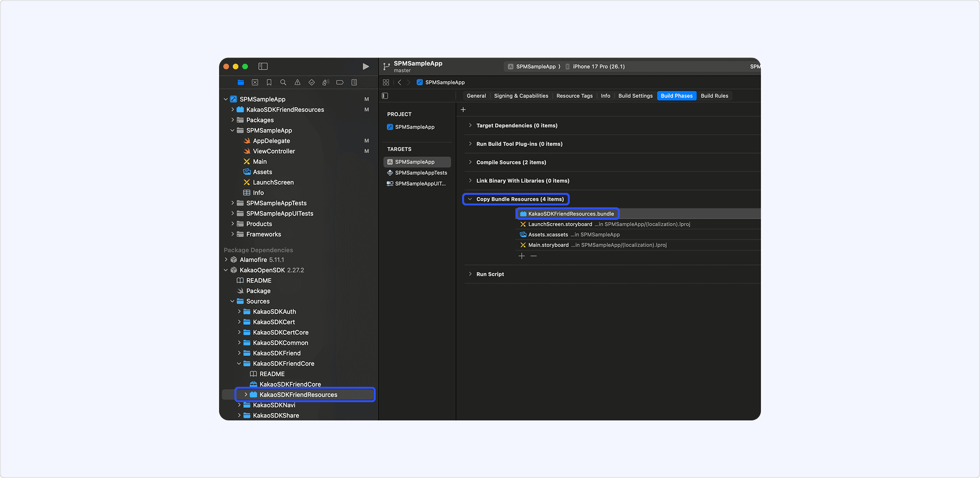Click the related items grid icon
This screenshot has width=980, height=478.
point(386,83)
